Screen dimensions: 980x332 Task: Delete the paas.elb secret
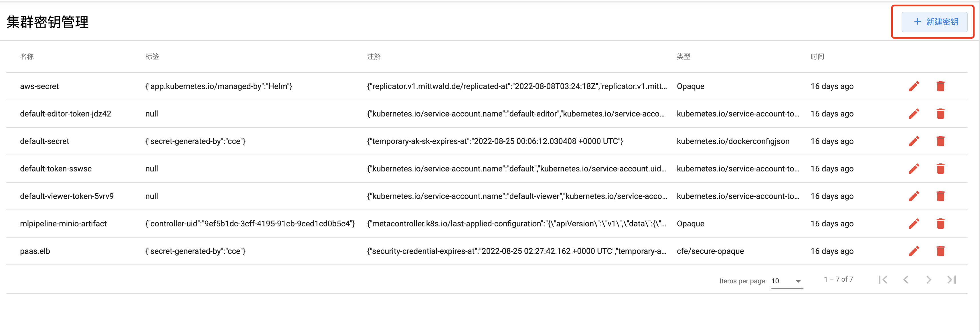tap(941, 251)
